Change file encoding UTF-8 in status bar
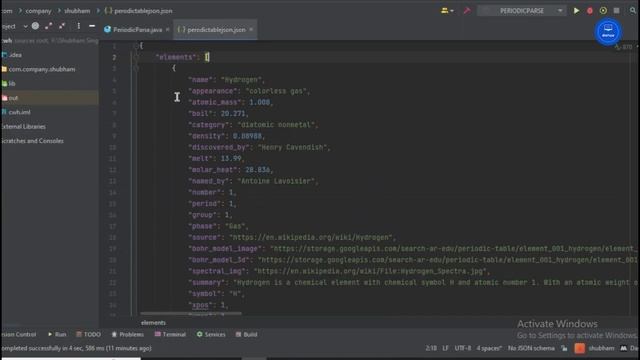The image size is (640, 360). pos(462,348)
